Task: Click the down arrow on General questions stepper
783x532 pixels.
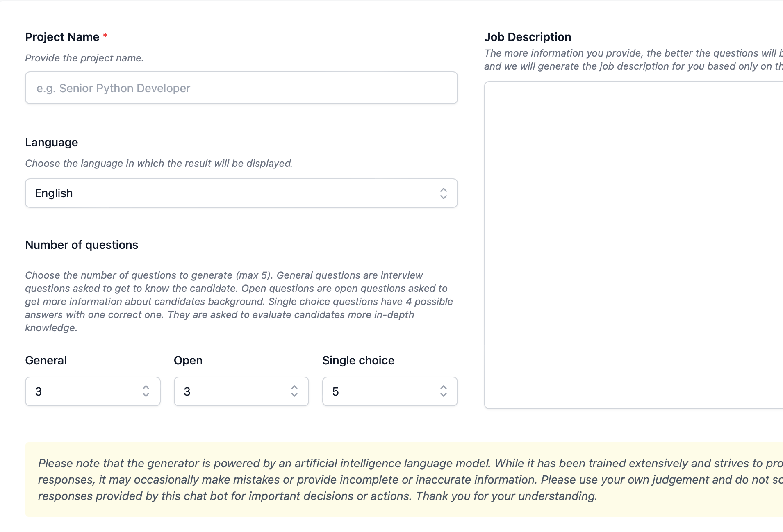Action: pos(146,396)
